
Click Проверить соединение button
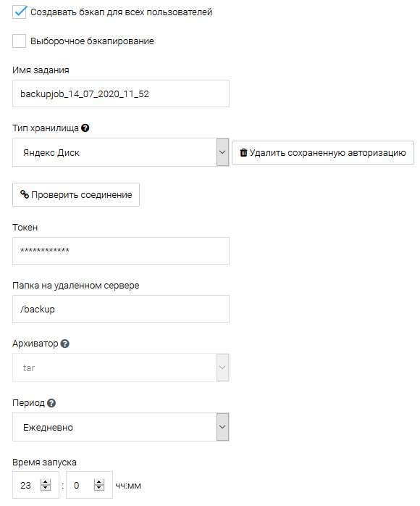[x=76, y=194]
